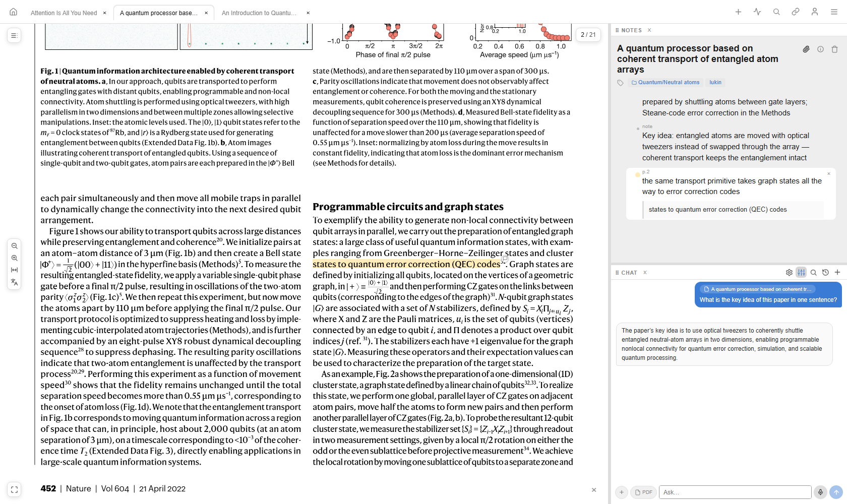
Task: Attach a file to the note
Action: (806, 49)
